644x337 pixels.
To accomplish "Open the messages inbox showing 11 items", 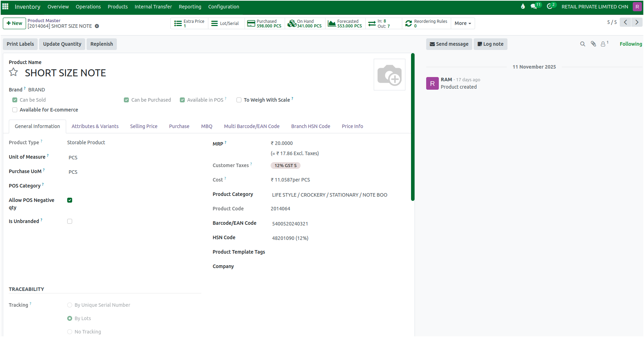I will (533, 6).
